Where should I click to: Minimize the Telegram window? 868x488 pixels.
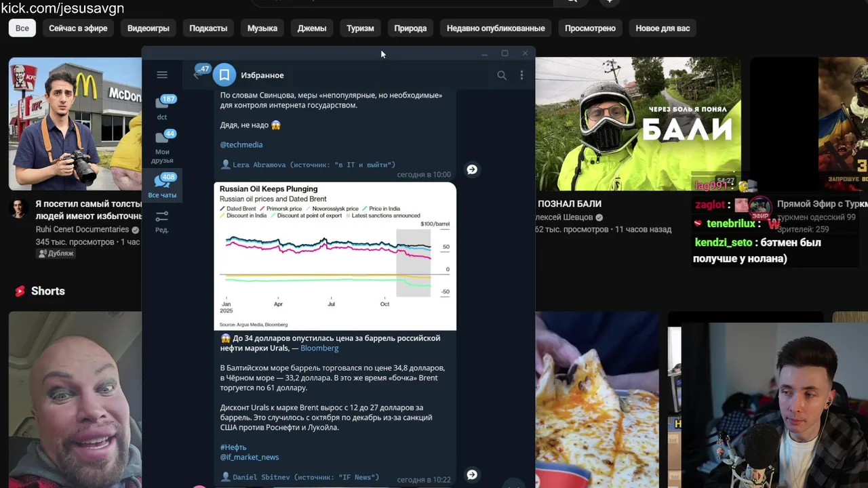coord(484,54)
